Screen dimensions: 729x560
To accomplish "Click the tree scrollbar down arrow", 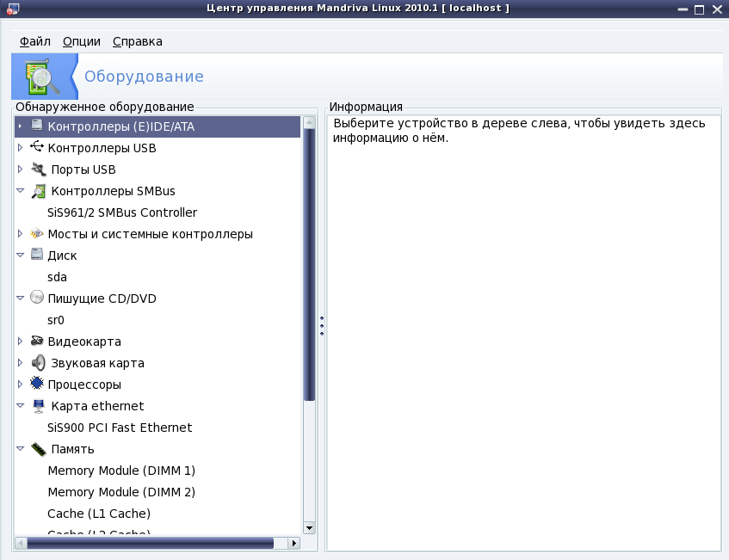I will 309,528.
